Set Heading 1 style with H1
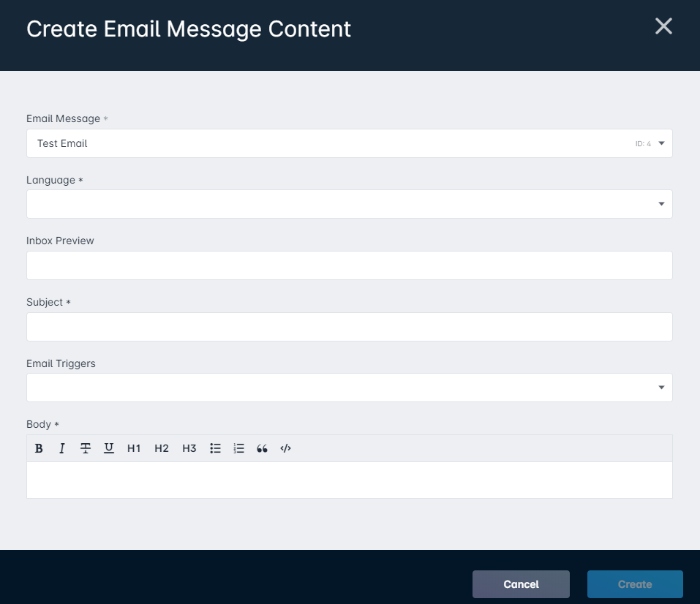700x604 pixels. click(134, 448)
